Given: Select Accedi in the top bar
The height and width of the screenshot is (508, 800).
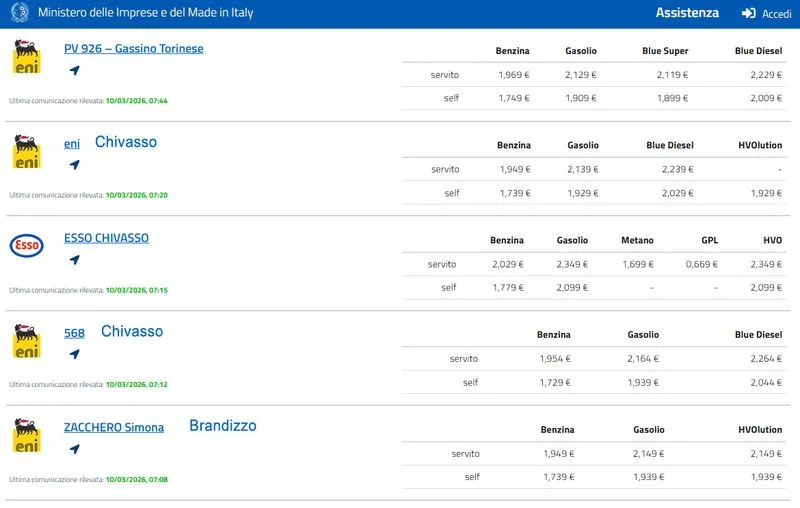Looking at the screenshot, I should pos(776,14).
